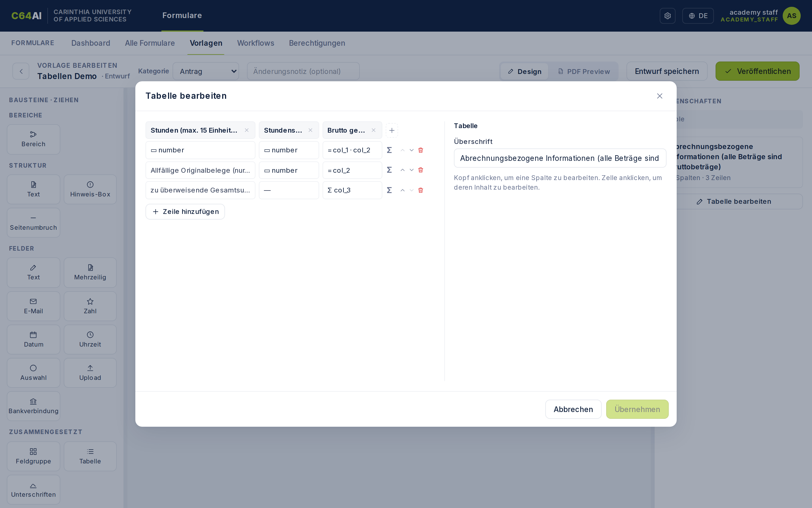
Task: Open the Dashboard tab
Action: (x=91, y=43)
